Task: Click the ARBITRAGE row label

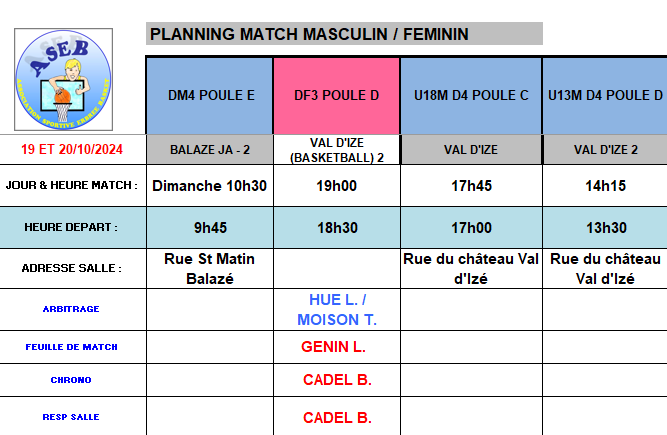Action: pos(72,309)
